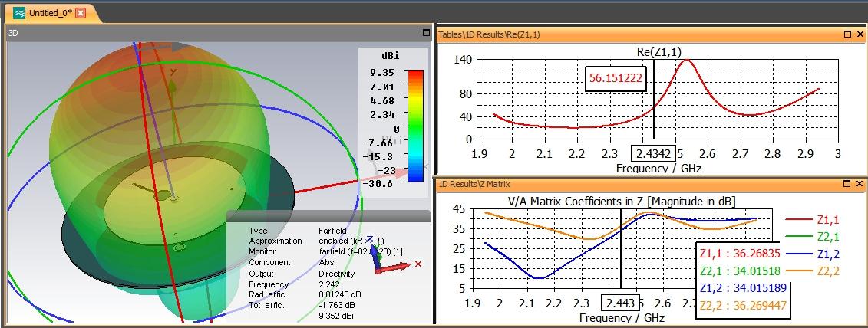The image size is (868, 328).
Task: Click the Z2,1 : 34.01518 readout
Action: pyautogui.click(x=740, y=271)
